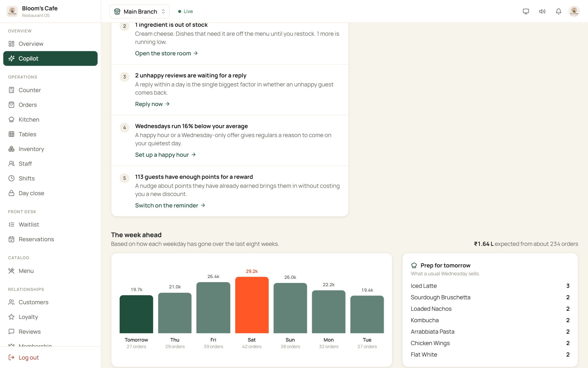This screenshot has width=588, height=368.
Task: Click the Waitlist list icon
Action: point(11,225)
